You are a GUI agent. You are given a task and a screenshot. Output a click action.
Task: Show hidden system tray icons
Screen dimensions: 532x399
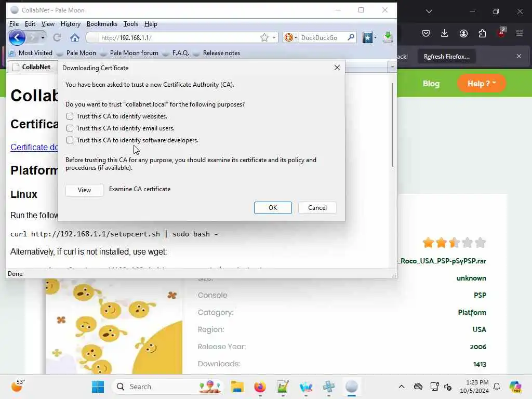[x=402, y=387]
